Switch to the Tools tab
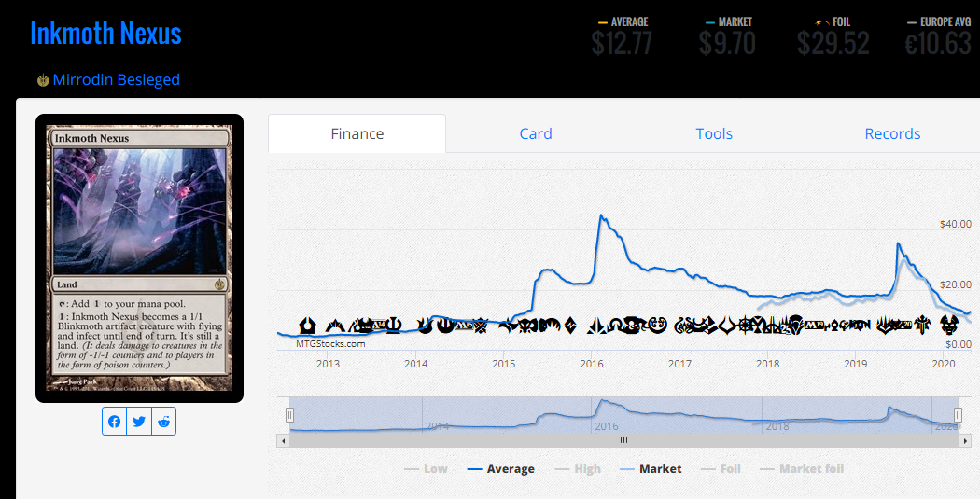 tap(714, 133)
